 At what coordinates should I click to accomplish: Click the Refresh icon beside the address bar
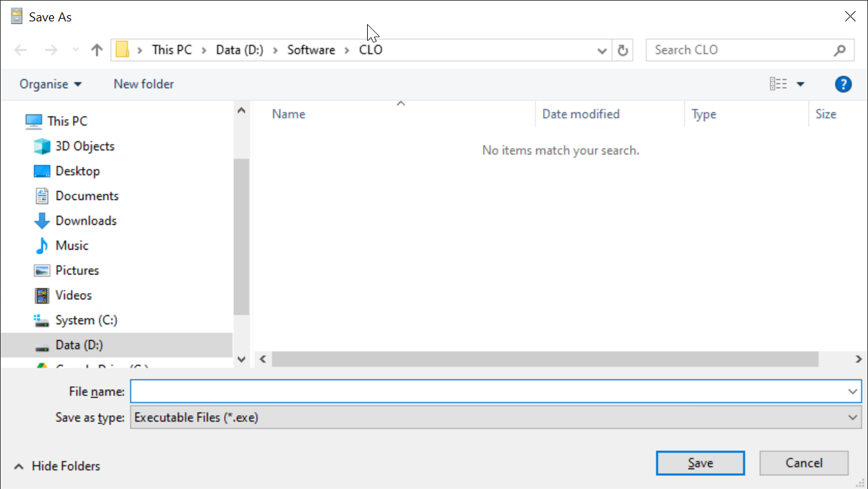(622, 50)
